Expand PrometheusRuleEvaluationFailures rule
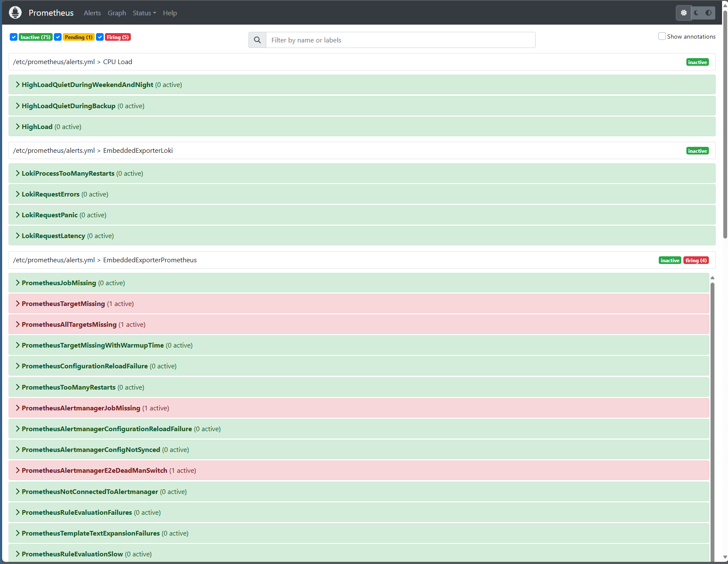This screenshot has width=728, height=564. (x=359, y=512)
